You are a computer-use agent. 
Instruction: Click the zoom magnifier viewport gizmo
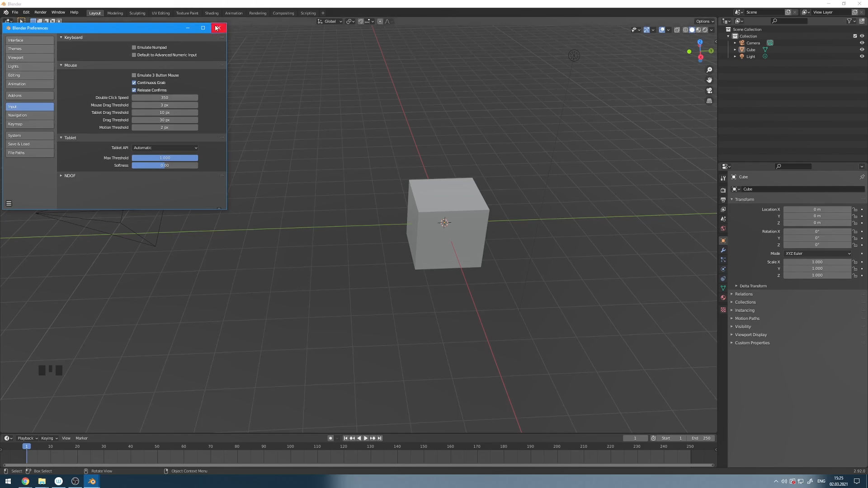point(709,70)
